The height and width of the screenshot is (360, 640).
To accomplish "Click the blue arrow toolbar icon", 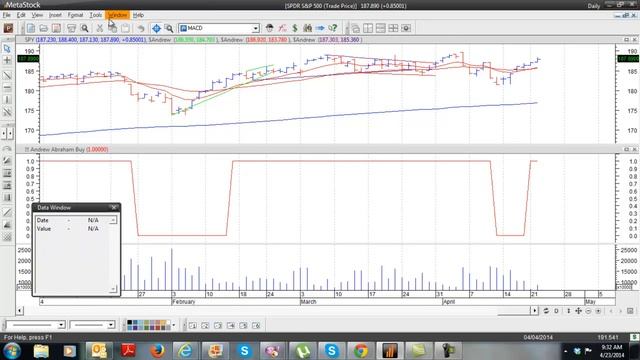I will (320, 28).
